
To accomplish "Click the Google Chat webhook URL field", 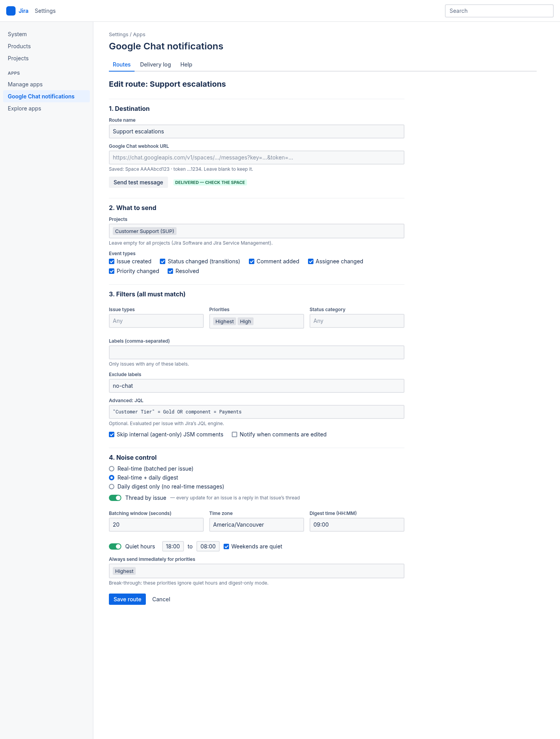I will [x=257, y=158].
